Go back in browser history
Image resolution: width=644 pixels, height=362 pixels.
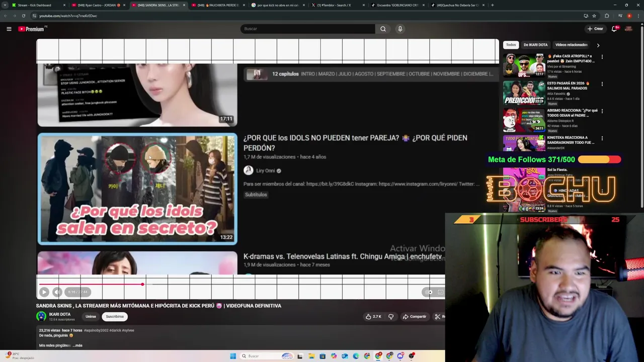pos(6,16)
